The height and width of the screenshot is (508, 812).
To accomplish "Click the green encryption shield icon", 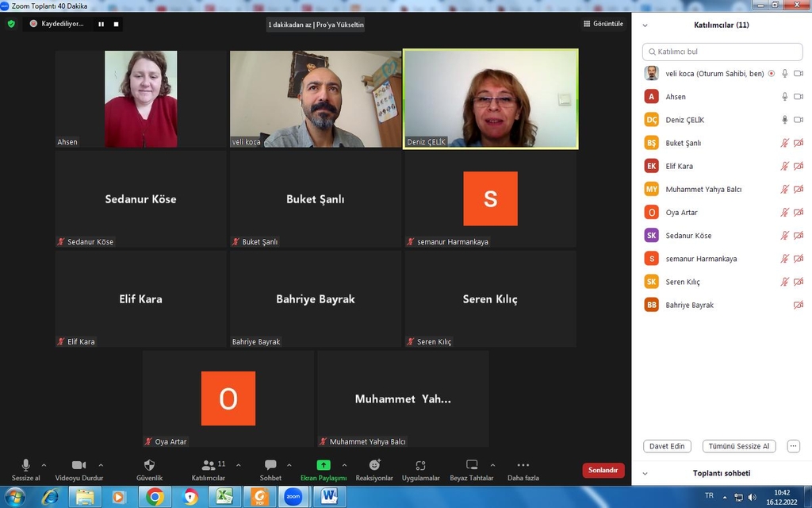I will tap(11, 24).
